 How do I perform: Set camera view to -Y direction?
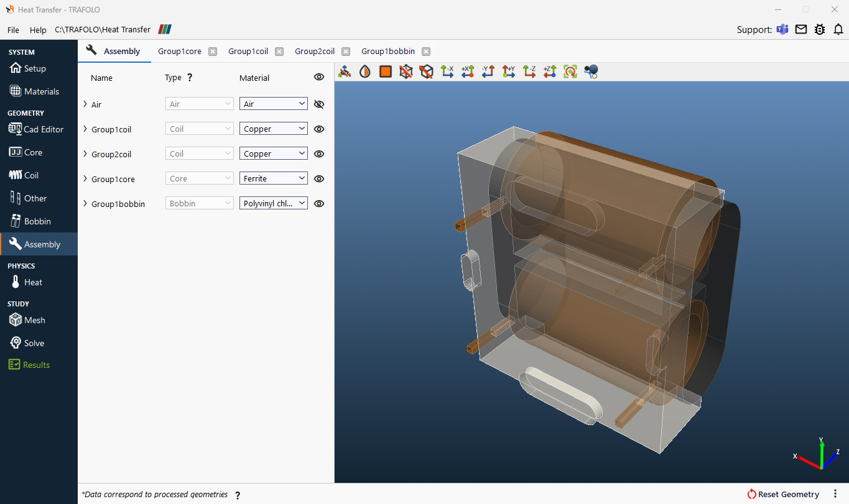coord(488,71)
